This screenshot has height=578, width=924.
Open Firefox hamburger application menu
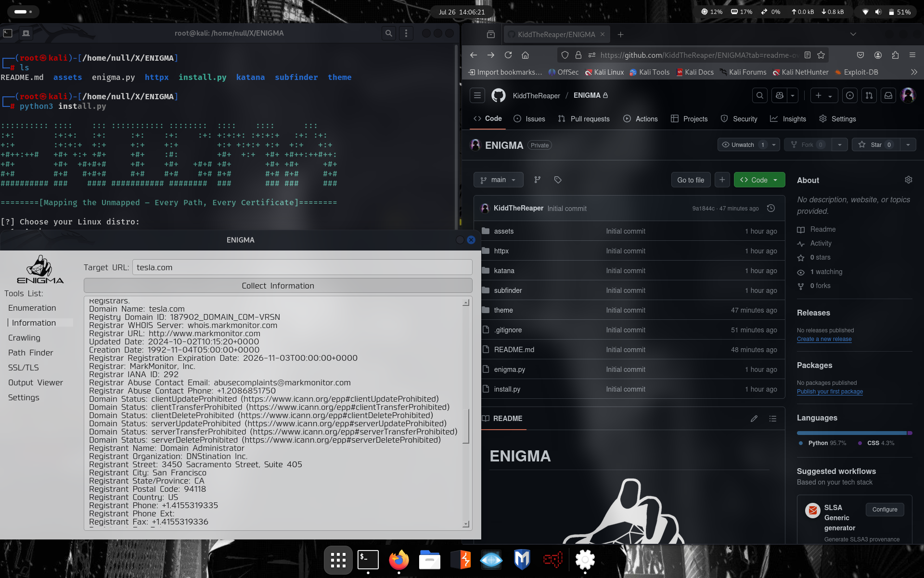pos(912,55)
